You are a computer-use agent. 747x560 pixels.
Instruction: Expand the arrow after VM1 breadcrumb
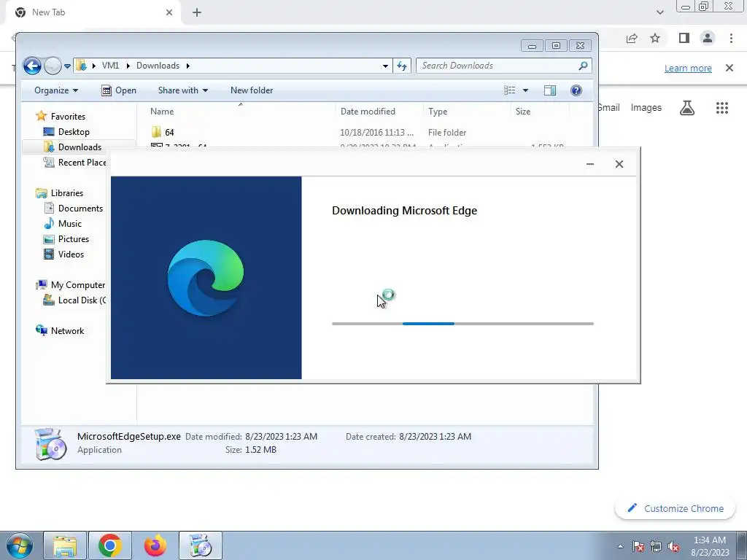[x=128, y=66]
